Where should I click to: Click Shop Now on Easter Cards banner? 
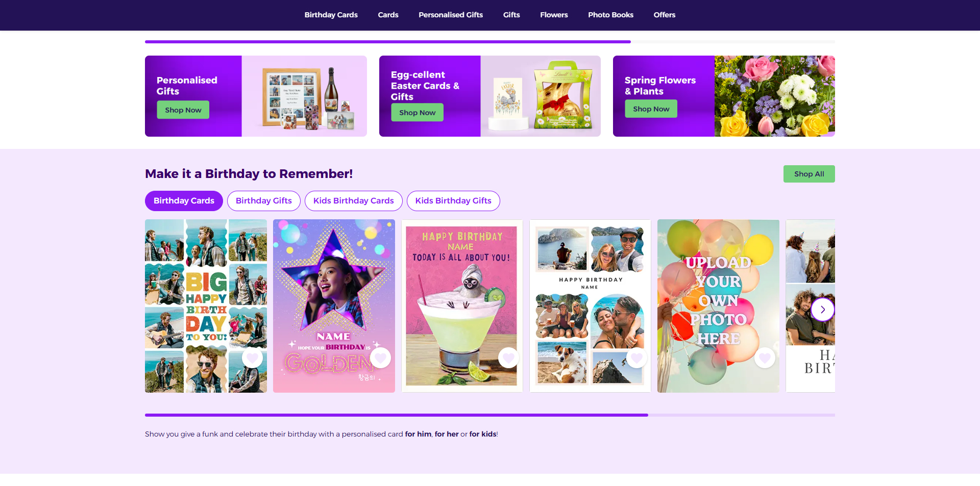click(x=418, y=113)
